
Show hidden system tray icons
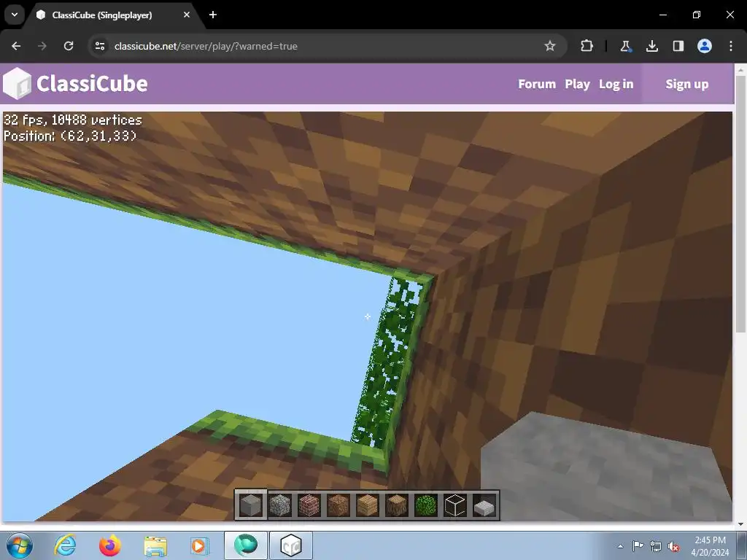(620, 546)
